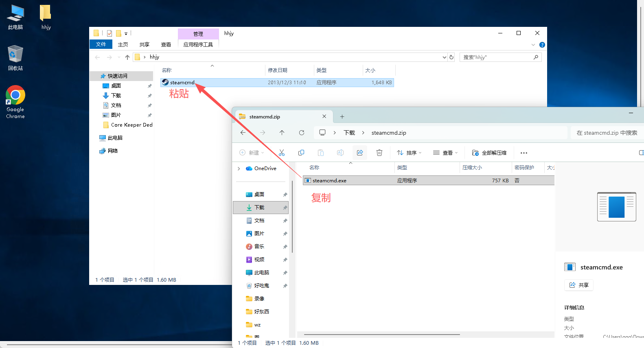Open a new tab with the plus button
Image resolution: width=644 pixels, height=348 pixels.
342,117
